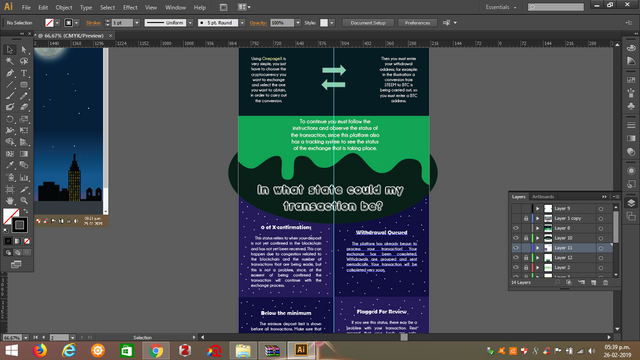Select the Pen tool
Image resolution: width=640 pixels, height=360 pixels.
10,73
